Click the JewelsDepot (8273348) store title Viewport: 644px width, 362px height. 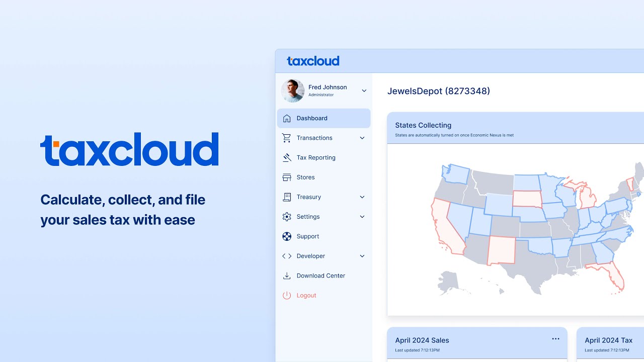point(439,91)
